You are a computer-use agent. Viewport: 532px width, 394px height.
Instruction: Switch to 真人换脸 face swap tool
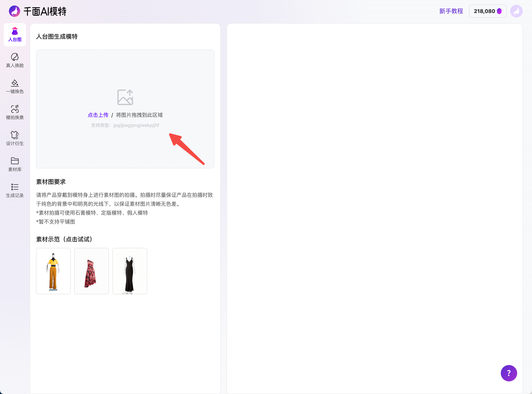click(x=15, y=61)
